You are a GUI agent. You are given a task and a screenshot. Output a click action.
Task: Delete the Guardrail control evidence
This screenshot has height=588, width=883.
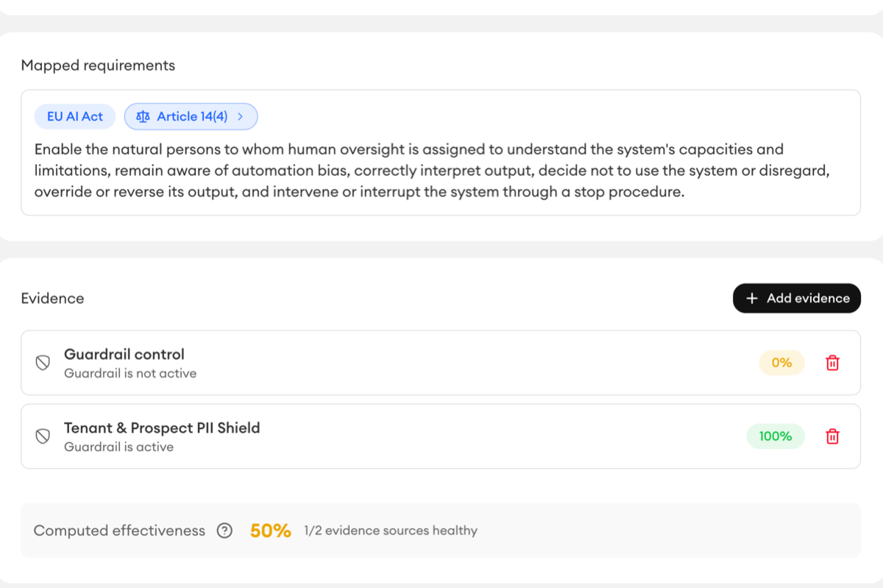tap(832, 363)
